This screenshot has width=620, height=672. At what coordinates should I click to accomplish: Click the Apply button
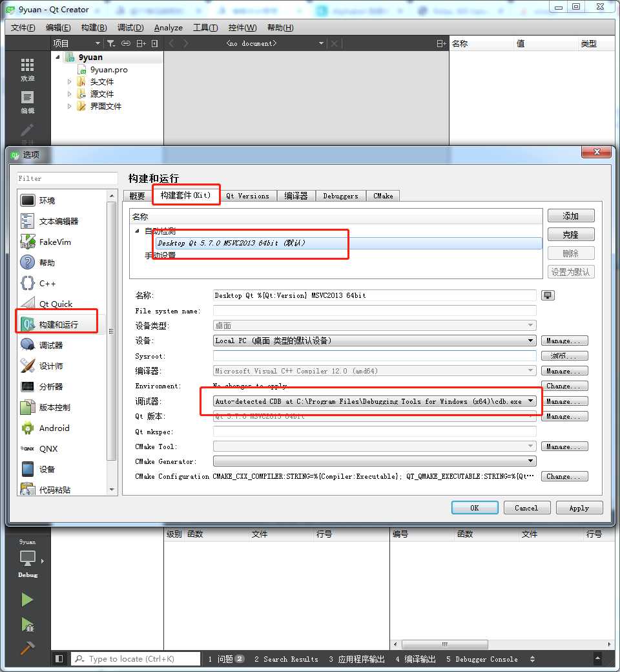point(579,508)
